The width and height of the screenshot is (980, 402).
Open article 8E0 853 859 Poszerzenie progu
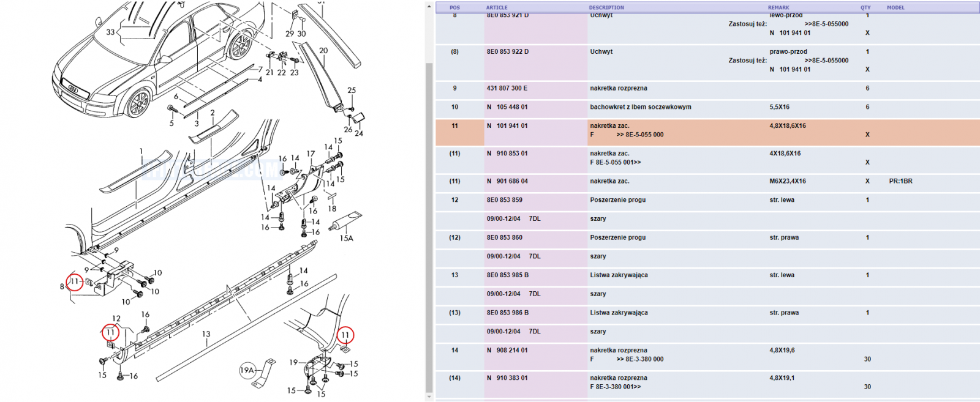point(504,200)
